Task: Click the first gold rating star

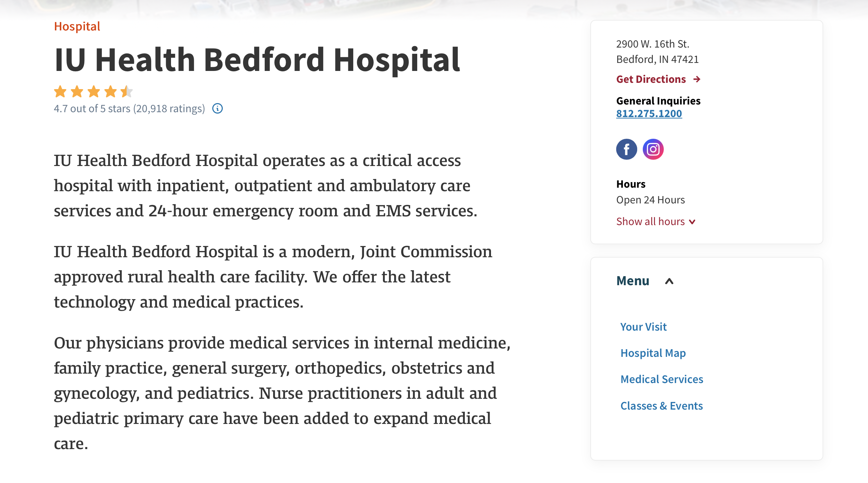Action: coord(60,92)
